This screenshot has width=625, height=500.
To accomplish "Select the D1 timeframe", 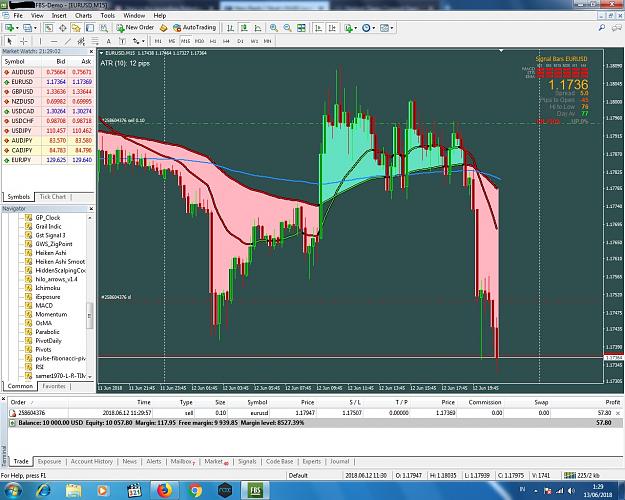I will pos(240,41).
